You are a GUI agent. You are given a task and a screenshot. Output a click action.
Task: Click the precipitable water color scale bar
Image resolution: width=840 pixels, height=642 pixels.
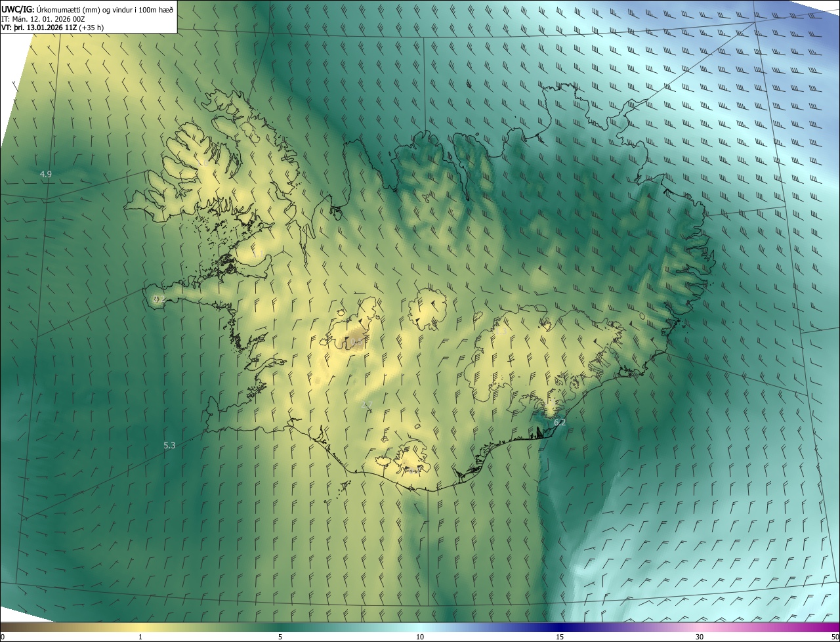pos(420,627)
